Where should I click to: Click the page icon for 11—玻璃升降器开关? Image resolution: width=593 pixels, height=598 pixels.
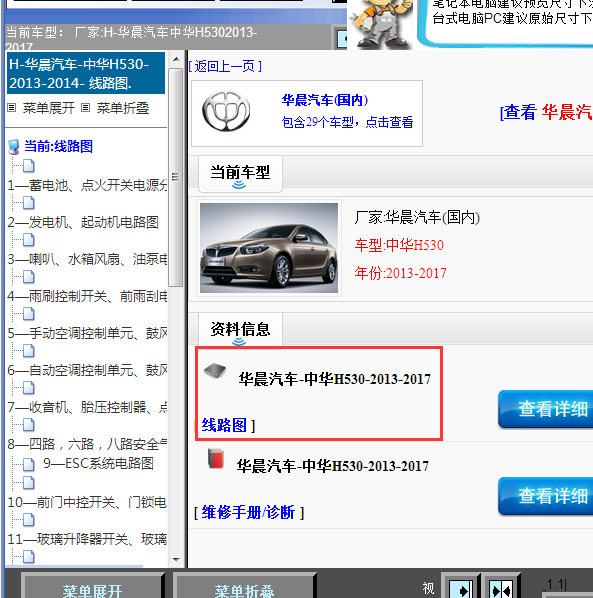29,520
